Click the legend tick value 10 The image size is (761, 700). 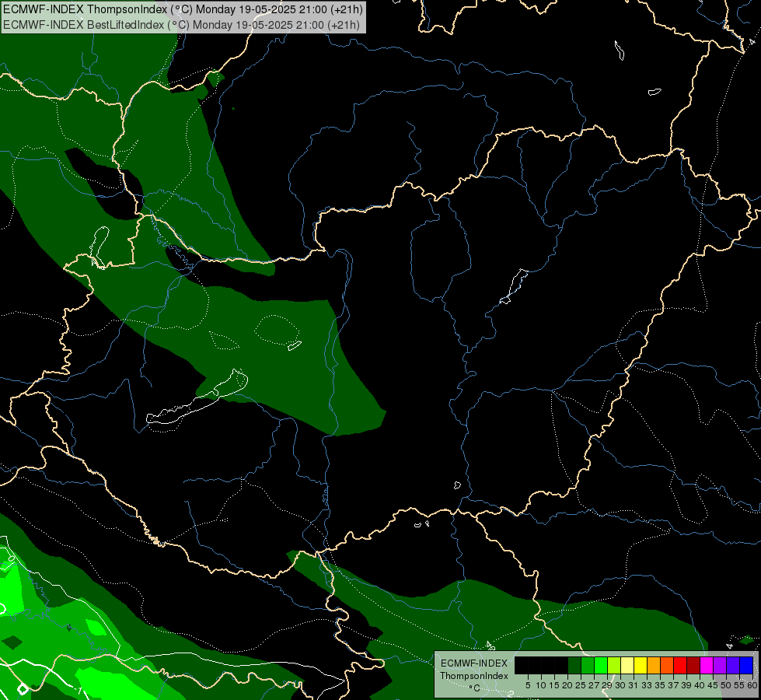(541, 685)
